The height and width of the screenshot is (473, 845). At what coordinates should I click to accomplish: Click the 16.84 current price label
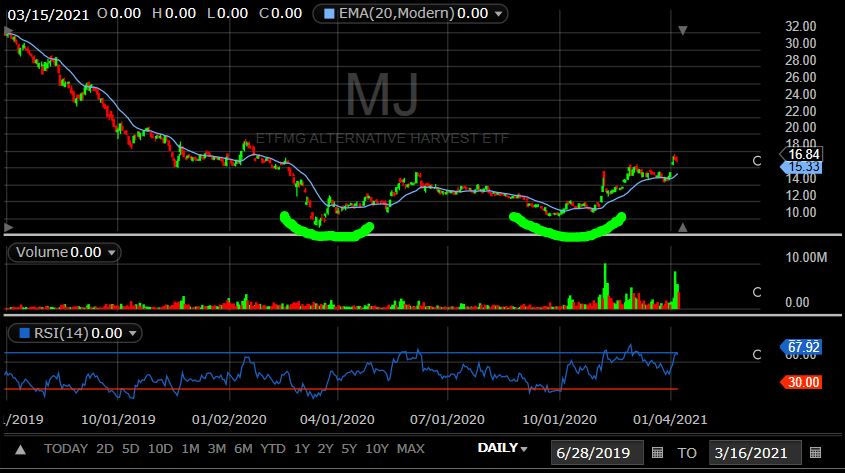coord(801,155)
